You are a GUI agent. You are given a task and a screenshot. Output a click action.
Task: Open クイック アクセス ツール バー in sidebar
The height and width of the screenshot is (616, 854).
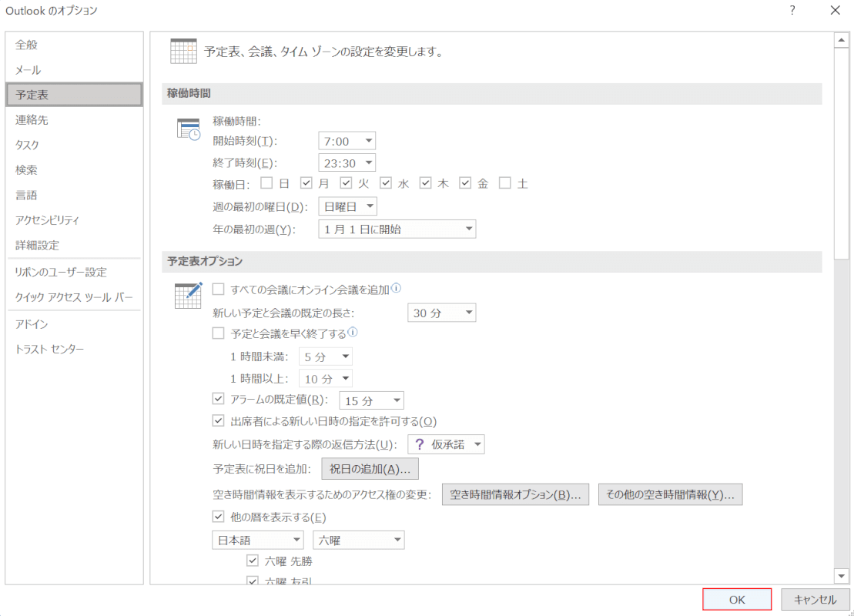pyautogui.click(x=74, y=296)
